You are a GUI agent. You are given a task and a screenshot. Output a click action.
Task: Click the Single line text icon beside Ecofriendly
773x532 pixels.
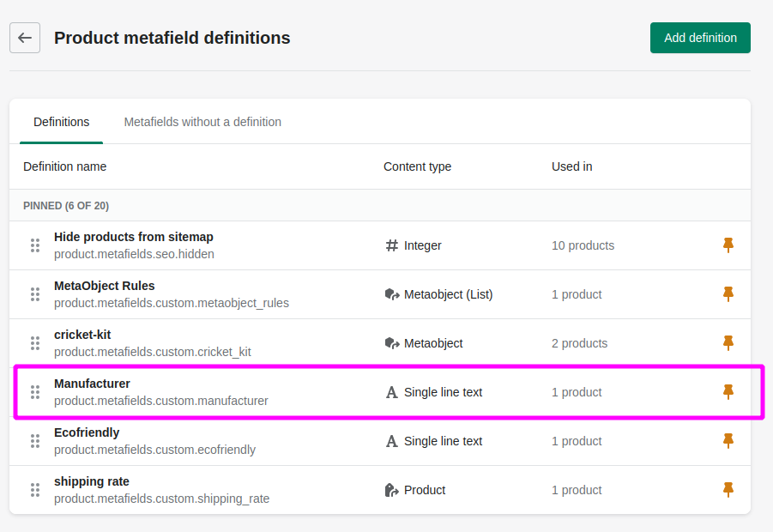[x=390, y=441]
